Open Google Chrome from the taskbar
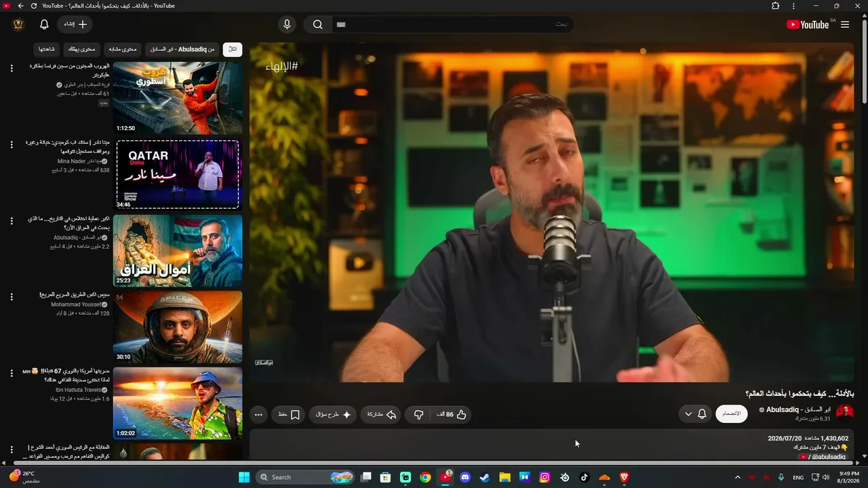868x488 pixels. coord(425,477)
